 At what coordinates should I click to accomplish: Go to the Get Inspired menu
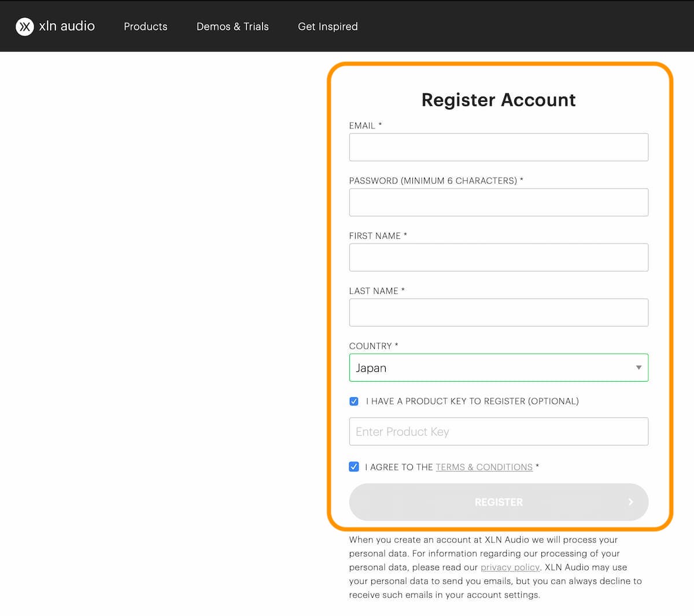(328, 27)
